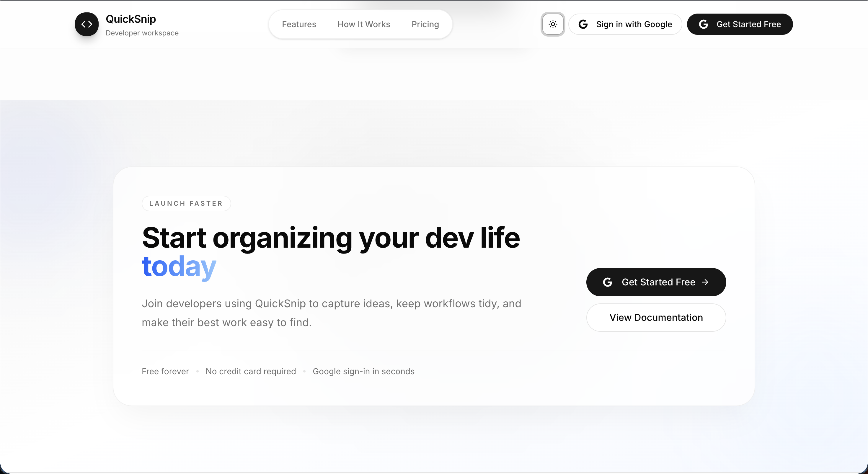Screen dimensions: 868x474
Task: Click the QuickSnip code-brackets logo icon
Action: (87, 24)
